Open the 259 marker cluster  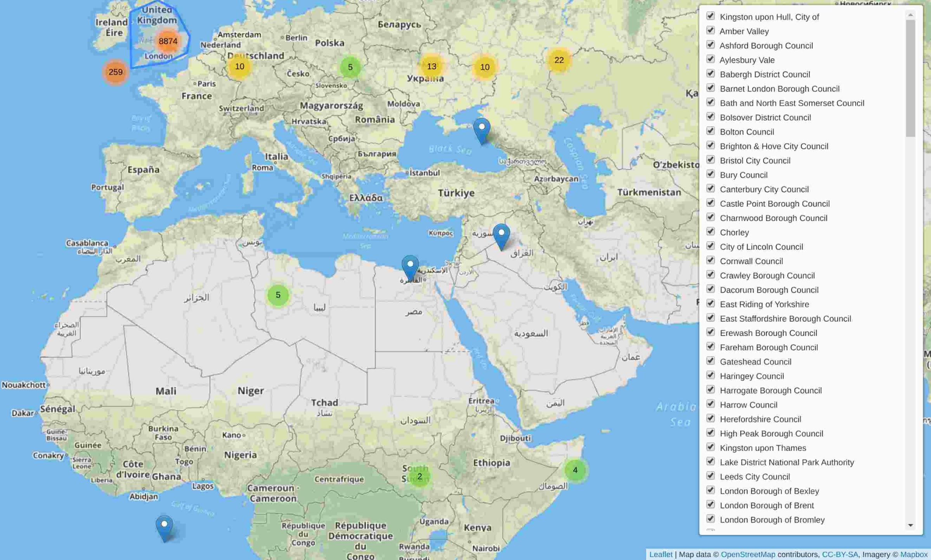pos(116,72)
